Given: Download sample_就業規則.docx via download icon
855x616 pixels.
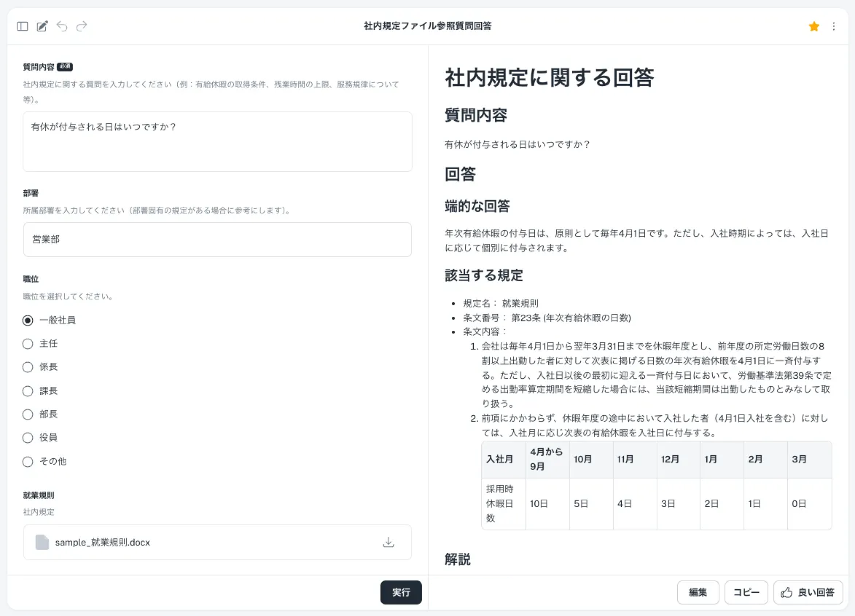Looking at the screenshot, I should [388, 542].
